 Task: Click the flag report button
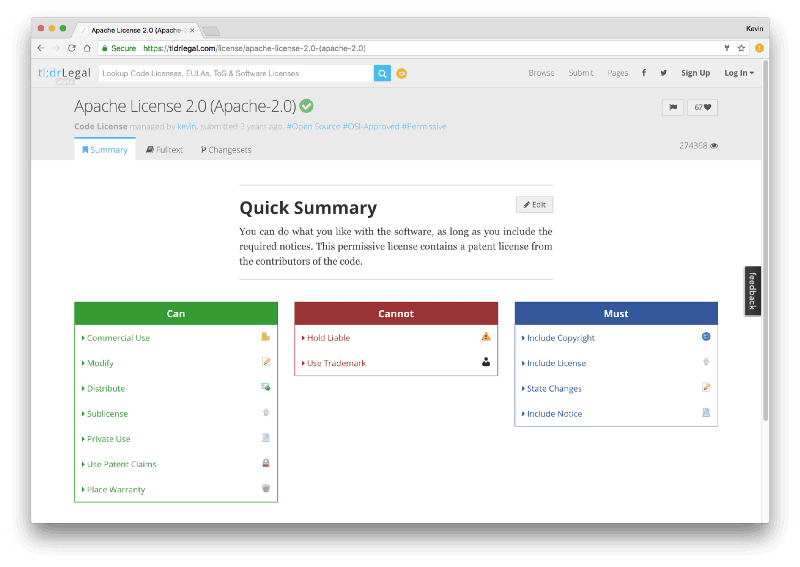pyautogui.click(x=671, y=107)
